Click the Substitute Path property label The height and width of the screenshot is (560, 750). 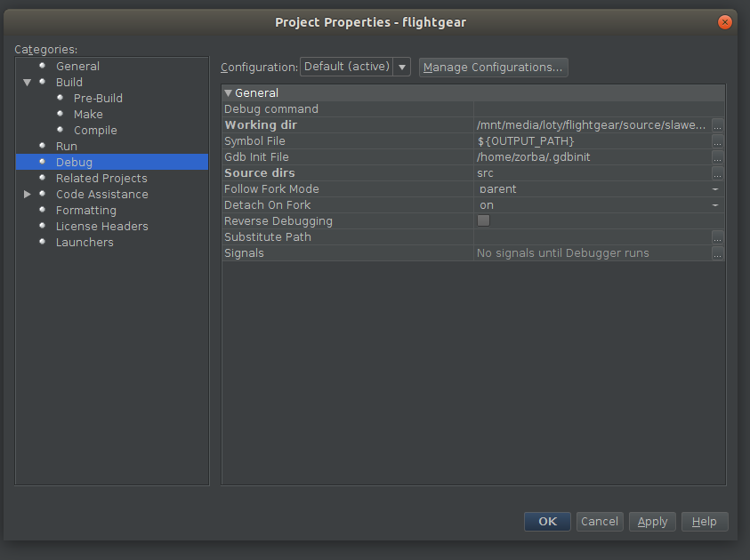pos(268,237)
